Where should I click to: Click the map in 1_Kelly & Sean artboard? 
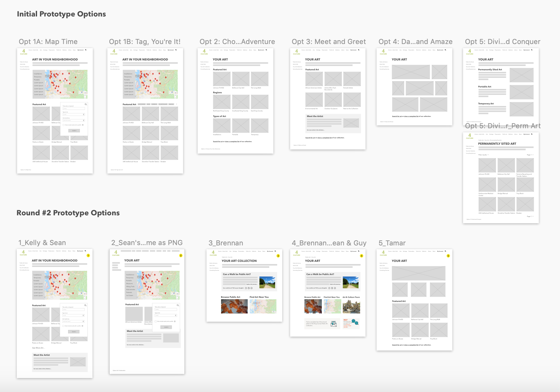tap(66, 285)
